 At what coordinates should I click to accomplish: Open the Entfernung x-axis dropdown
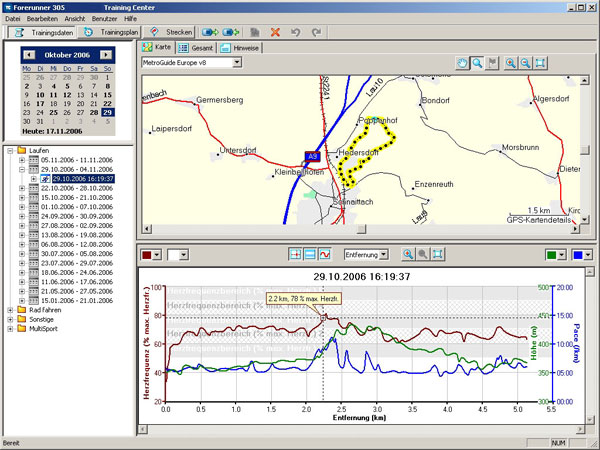click(383, 255)
